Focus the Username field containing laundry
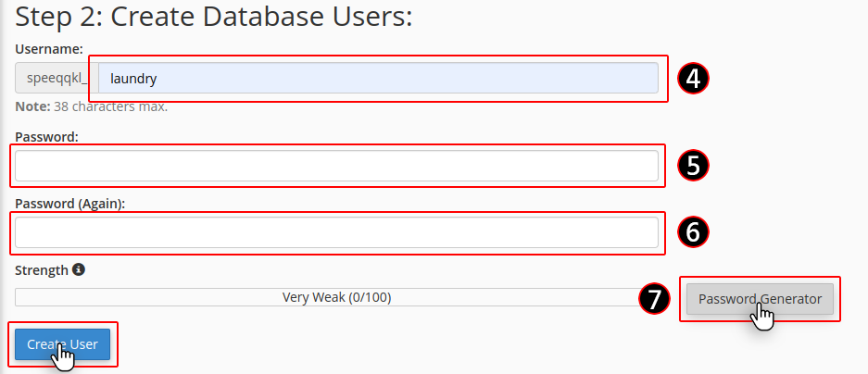 (378, 78)
